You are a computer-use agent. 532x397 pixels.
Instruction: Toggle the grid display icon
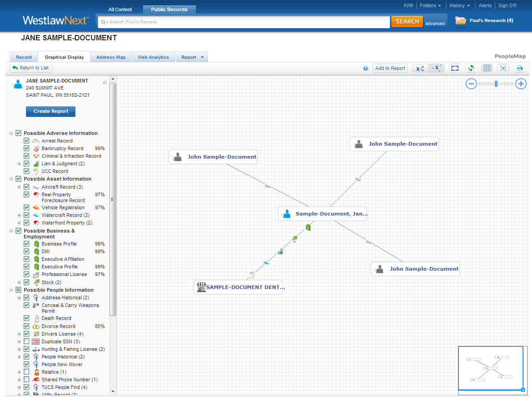(487, 68)
